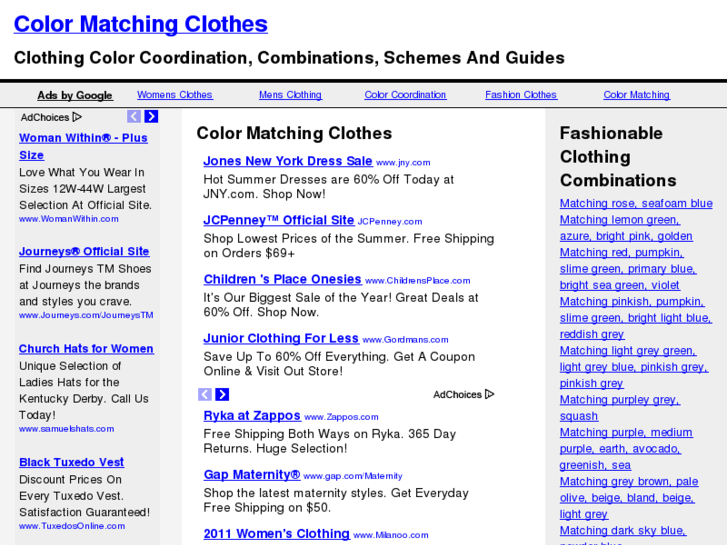Viewport: 727px width, 545px height.
Task: Open Matching grey brown, pale olive link
Action: point(629,498)
